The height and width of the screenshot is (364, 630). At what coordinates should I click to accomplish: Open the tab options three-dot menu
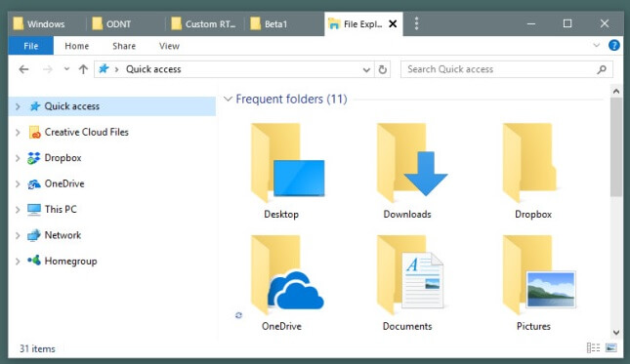[416, 23]
